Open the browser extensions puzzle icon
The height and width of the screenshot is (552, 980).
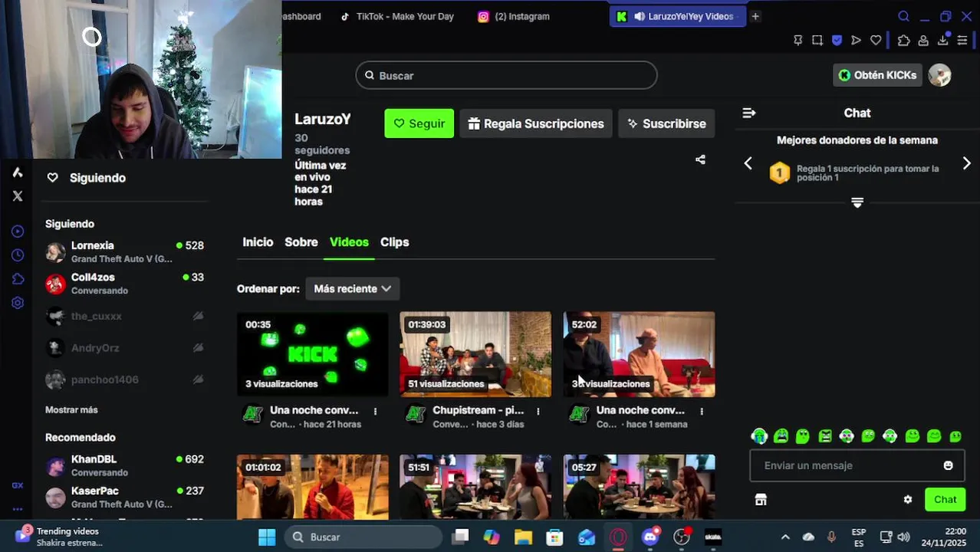pos(904,41)
